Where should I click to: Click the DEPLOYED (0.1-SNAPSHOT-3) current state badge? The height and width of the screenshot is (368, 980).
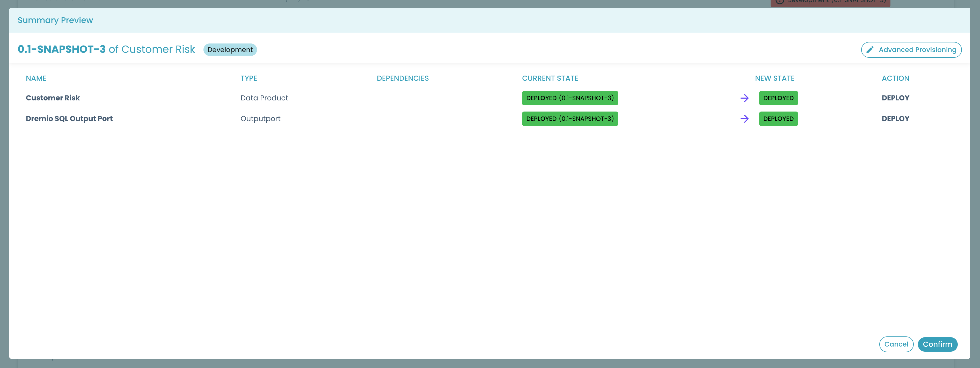570,98
